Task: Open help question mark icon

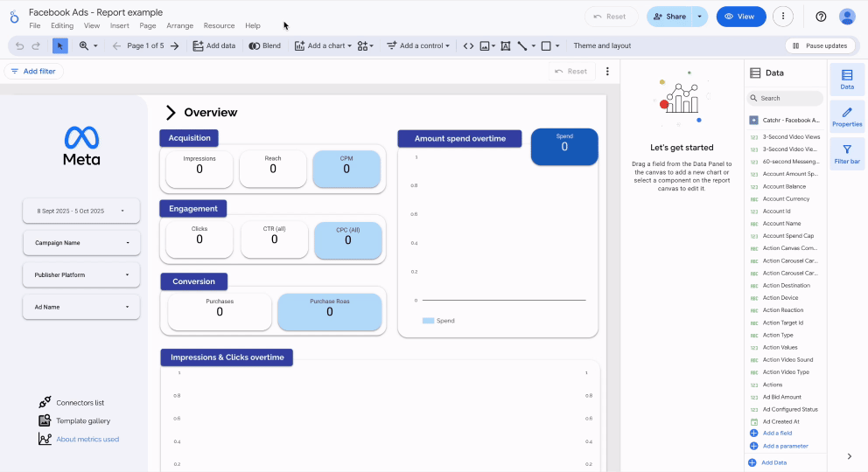Action: tap(821, 17)
